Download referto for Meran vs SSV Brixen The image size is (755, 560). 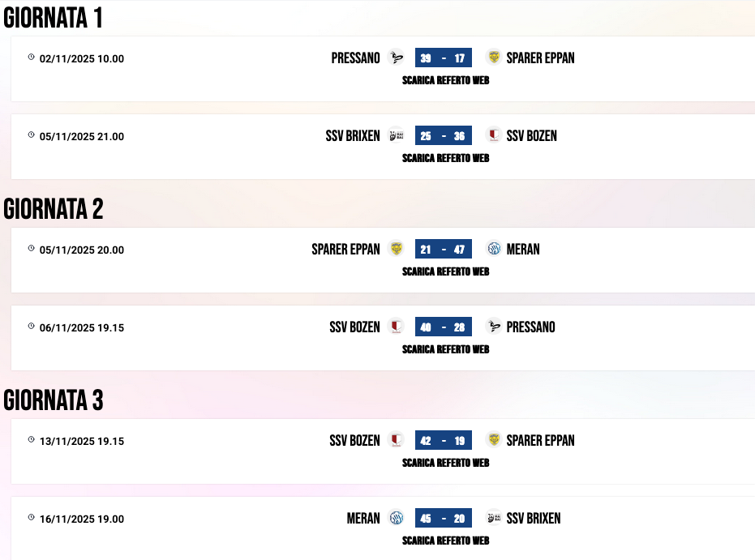[445, 541]
